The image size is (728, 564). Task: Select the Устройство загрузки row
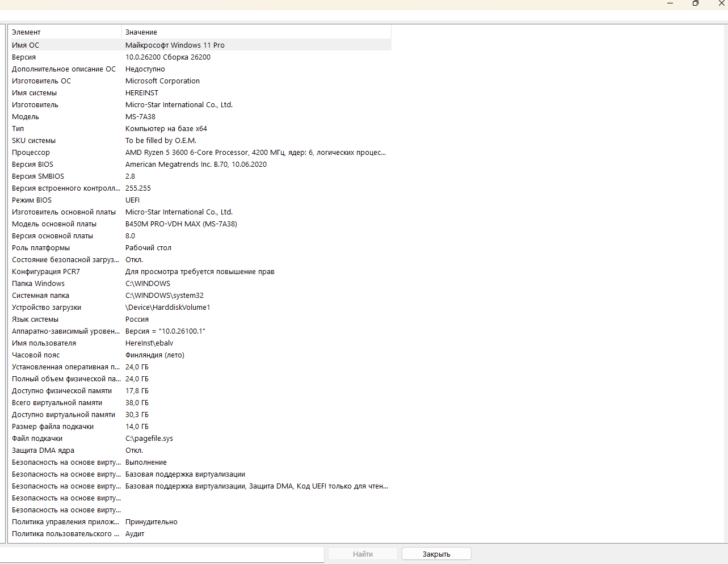200,307
